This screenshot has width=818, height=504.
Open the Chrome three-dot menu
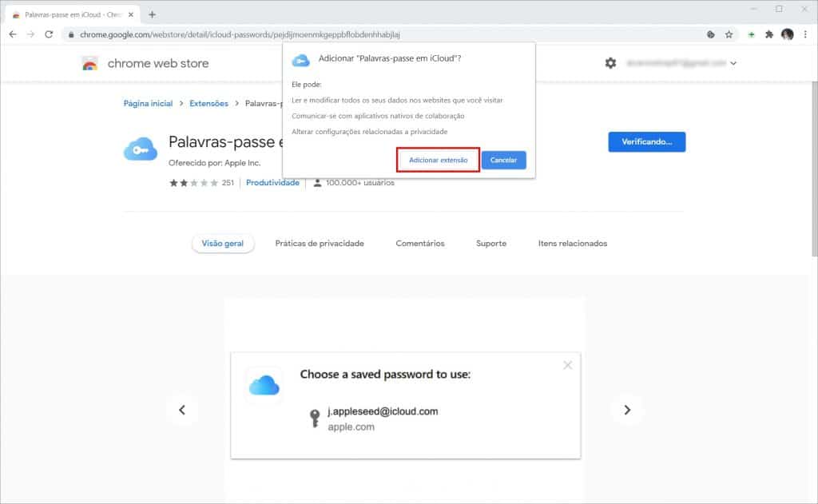pos(805,34)
